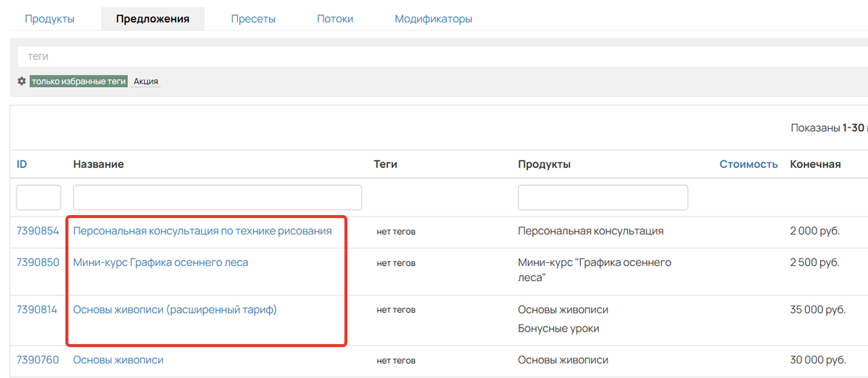Open the Модификаторы tab
Image resolution: width=868 pixels, height=378 pixels.
[433, 19]
